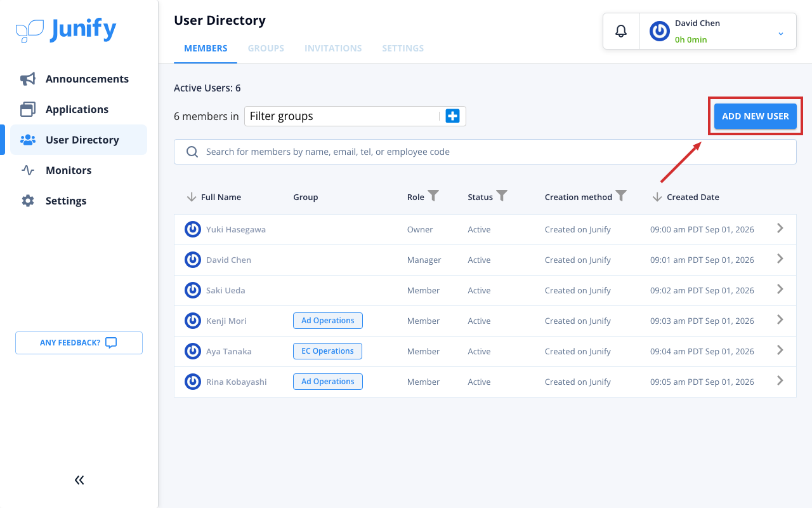
Task: Click the Add New User button
Action: (756, 116)
